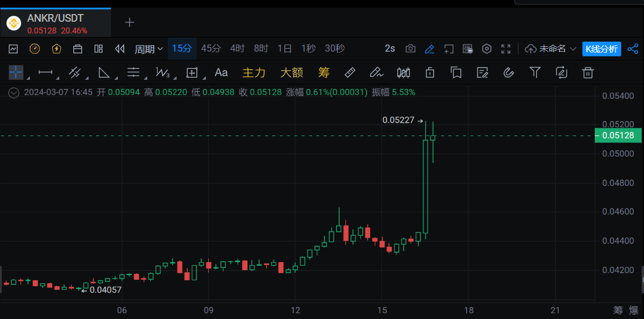The image size is (644, 319).
Task: Switch to the 1秒 timeframe
Action: pos(309,49)
